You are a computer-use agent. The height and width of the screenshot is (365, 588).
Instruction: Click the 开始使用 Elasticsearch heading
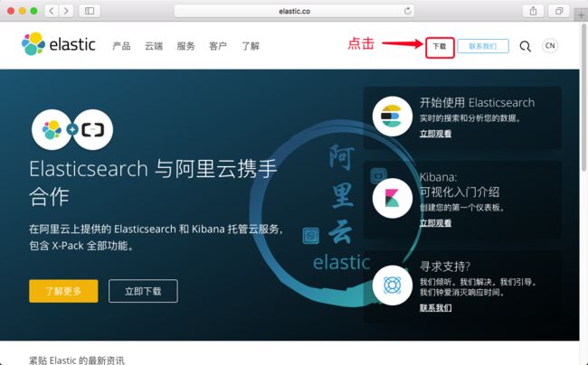click(477, 103)
